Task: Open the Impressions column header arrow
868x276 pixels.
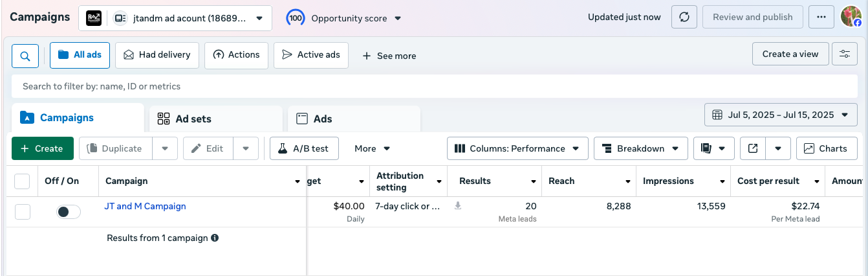Action: [722, 181]
